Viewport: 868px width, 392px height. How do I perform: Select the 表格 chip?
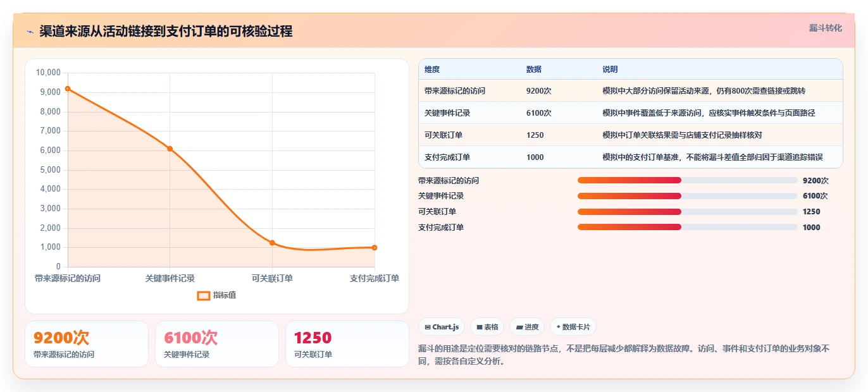(487, 327)
